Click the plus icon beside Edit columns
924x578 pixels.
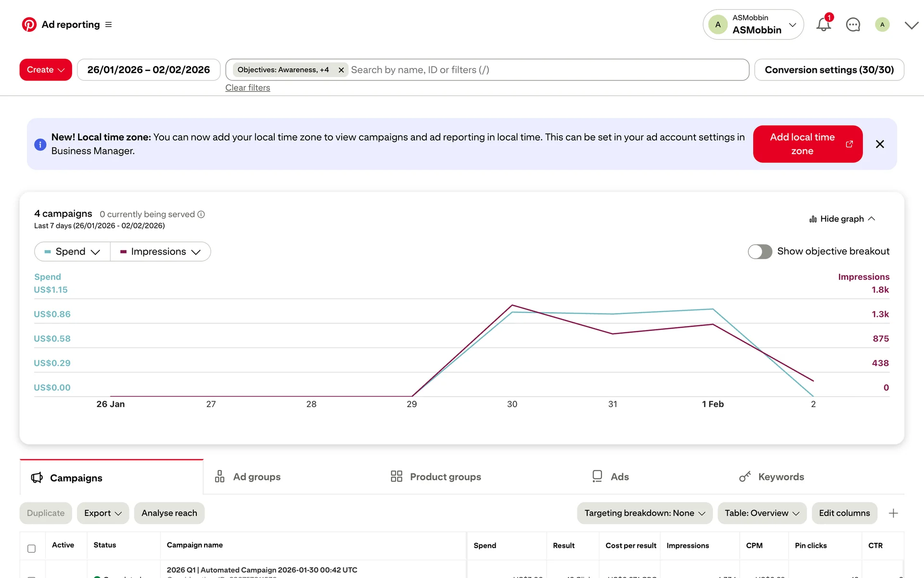(x=893, y=513)
